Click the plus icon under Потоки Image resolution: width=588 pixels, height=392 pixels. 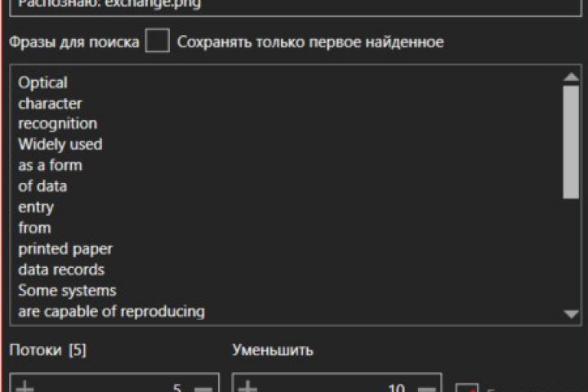tap(25, 386)
